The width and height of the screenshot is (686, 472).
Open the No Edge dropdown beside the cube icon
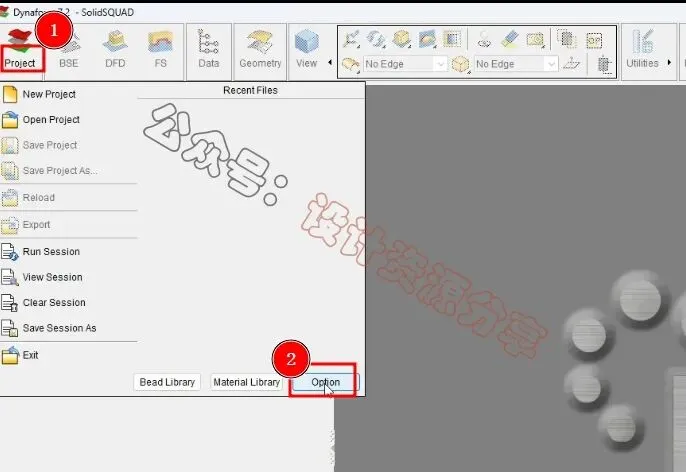coord(516,64)
